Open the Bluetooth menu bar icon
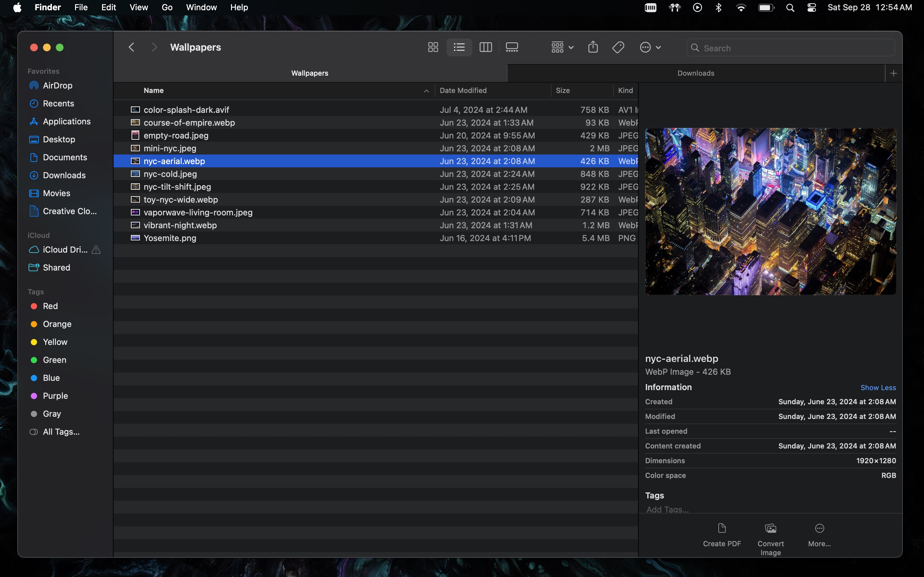This screenshot has width=924, height=577. pos(718,8)
